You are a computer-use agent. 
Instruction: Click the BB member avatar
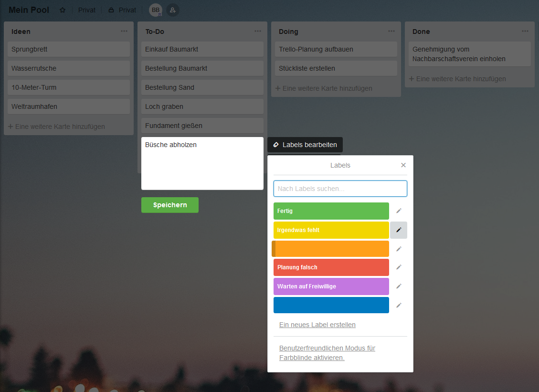click(156, 10)
